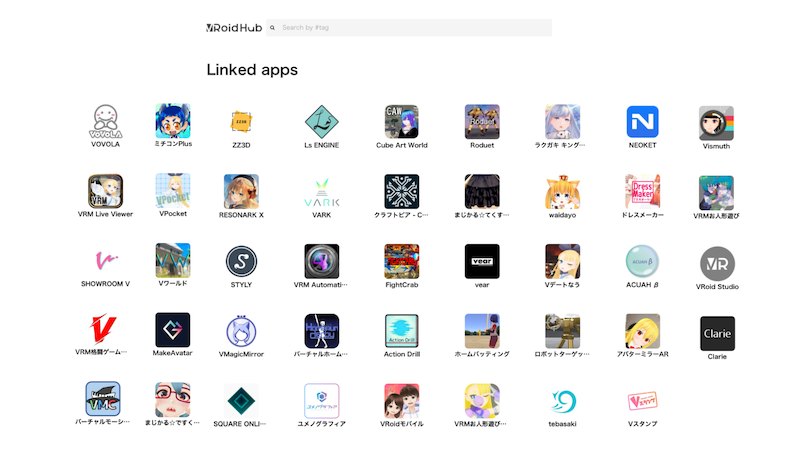The image size is (800, 450).
Task: Open the Vismuth app icon
Action: pyautogui.click(x=716, y=123)
